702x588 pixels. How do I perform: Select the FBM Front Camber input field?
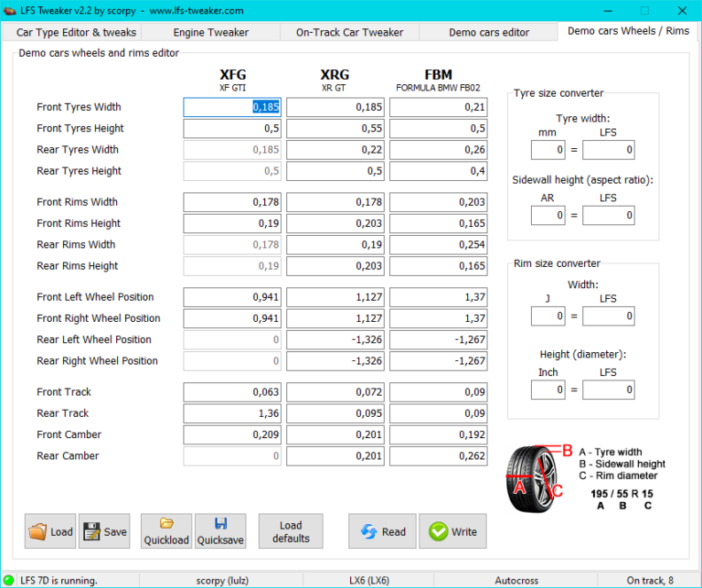pos(438,434)
